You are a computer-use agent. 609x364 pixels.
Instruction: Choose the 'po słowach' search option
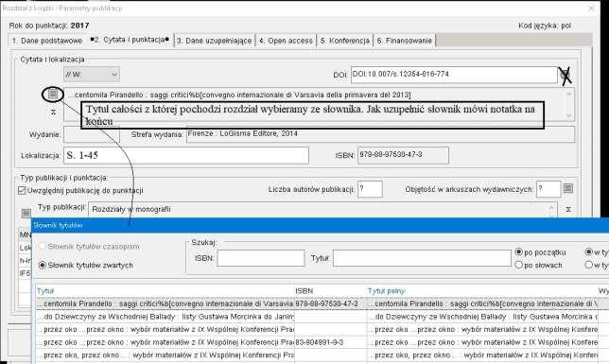(x=518, y=265)
